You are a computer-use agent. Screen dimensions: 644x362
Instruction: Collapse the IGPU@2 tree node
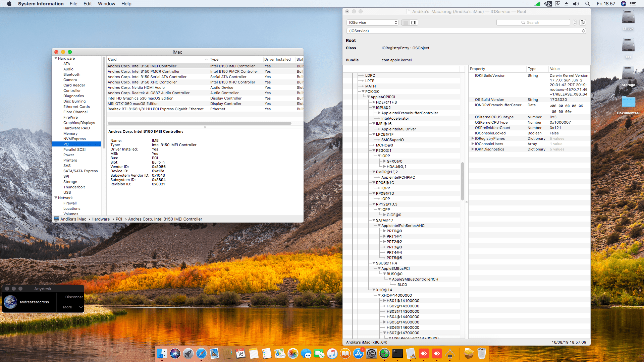(374, 108)
